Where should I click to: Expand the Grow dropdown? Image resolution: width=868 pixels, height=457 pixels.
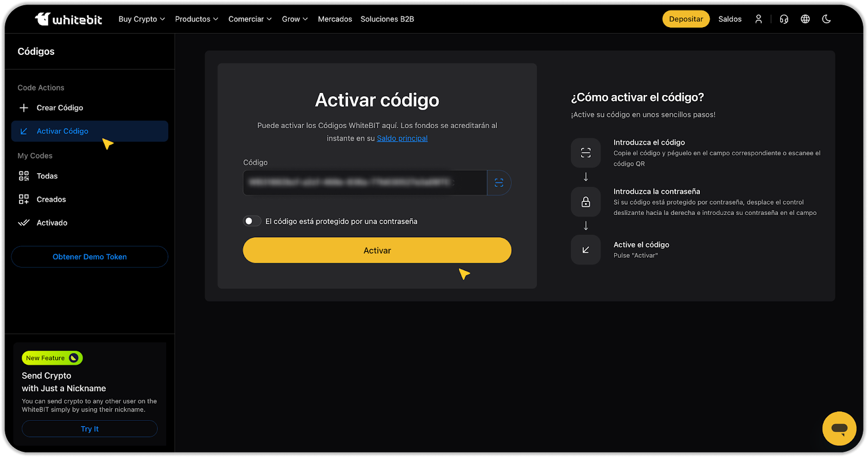[x=295, y=19]
